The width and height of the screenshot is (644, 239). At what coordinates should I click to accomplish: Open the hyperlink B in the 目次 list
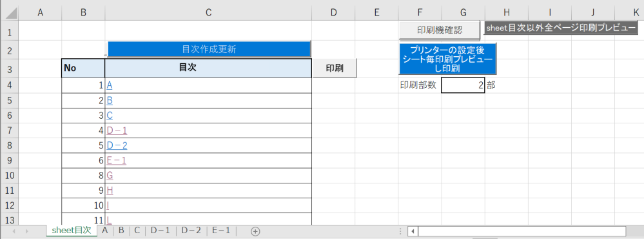click(109, 101)
